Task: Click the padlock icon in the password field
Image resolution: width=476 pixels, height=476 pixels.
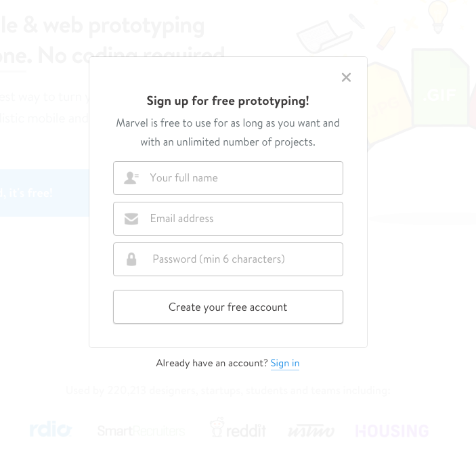Action: point(131,259)
